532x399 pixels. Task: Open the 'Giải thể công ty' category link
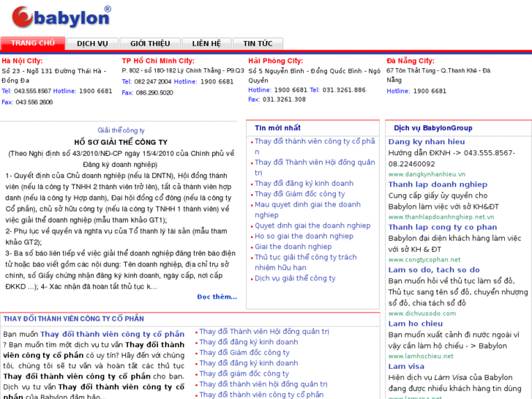click(x=121, y=130)
